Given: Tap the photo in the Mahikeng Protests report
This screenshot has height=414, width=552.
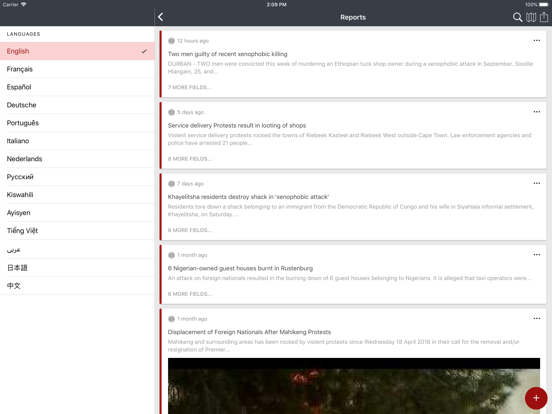Looking at the screenshot, I should 354,386.
